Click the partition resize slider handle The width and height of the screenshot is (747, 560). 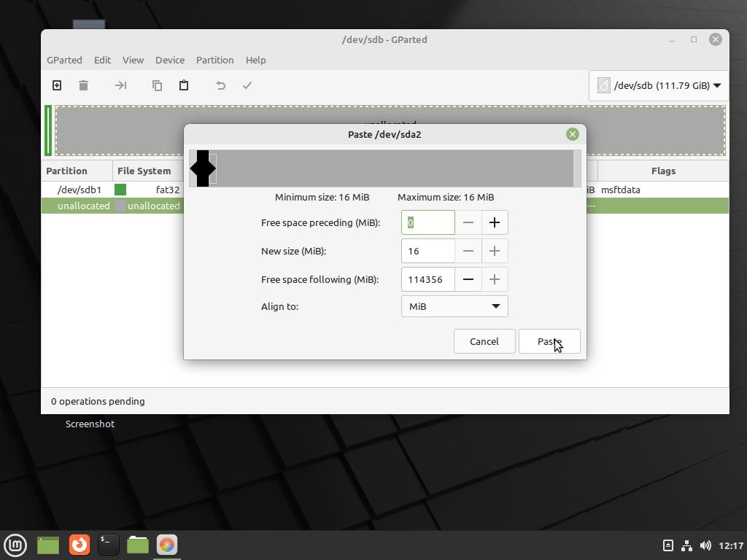(x=203, y=168)
